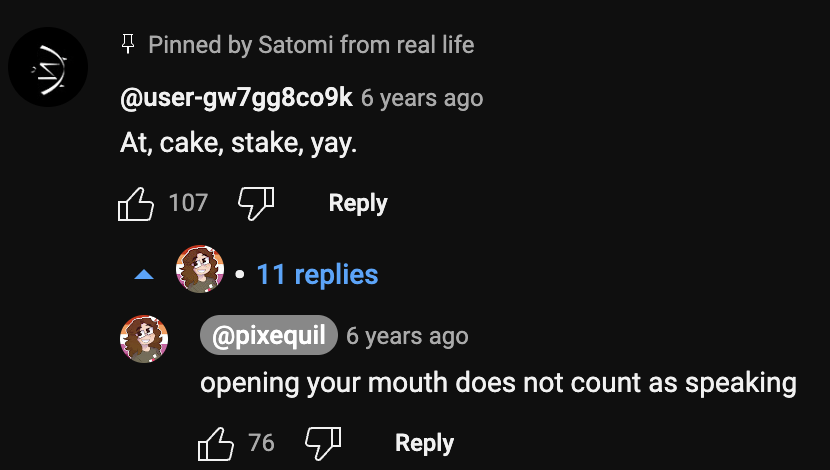Click the "opening your mouth" reply text

point(498,383)
